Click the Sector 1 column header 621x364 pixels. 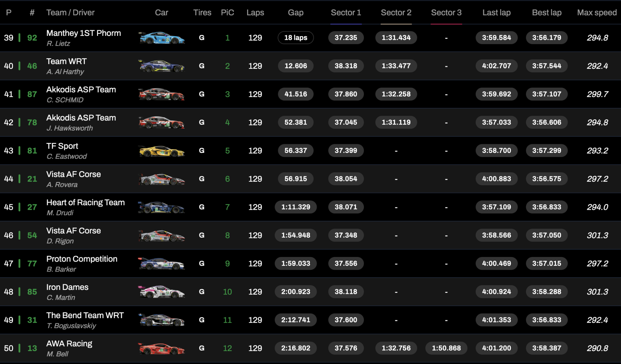tap(346, 13)
